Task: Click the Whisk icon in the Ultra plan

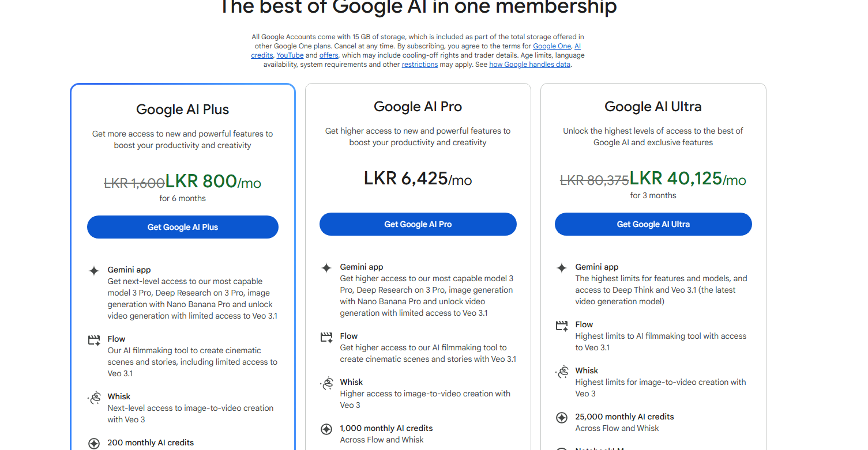Action: tap(562, 372)
